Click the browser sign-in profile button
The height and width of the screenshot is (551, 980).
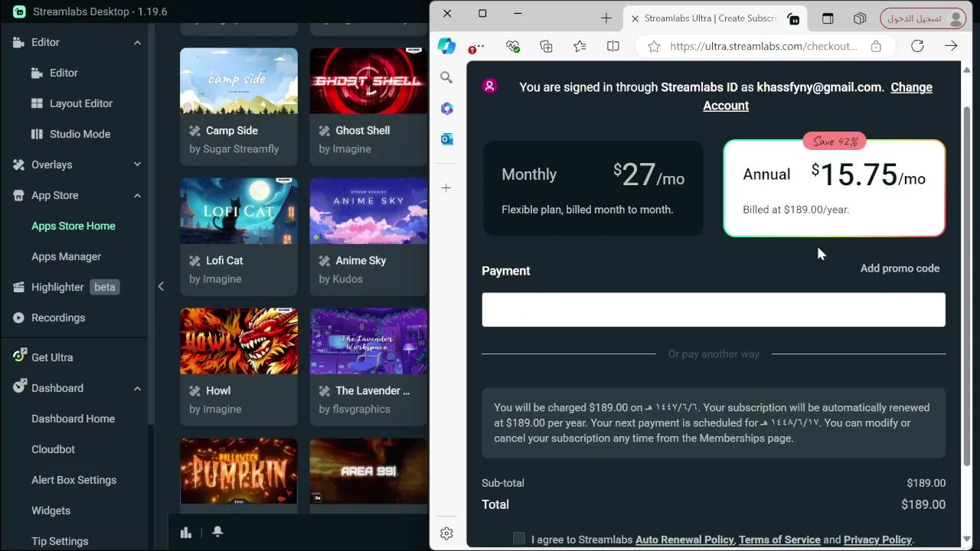click(923, 18)
